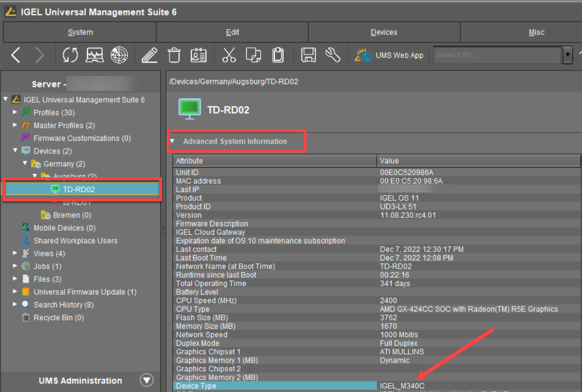The image size is (582, 392).
Task: Click the pencil edit icon
Action: pyautogui.click(x=149, y=55)
